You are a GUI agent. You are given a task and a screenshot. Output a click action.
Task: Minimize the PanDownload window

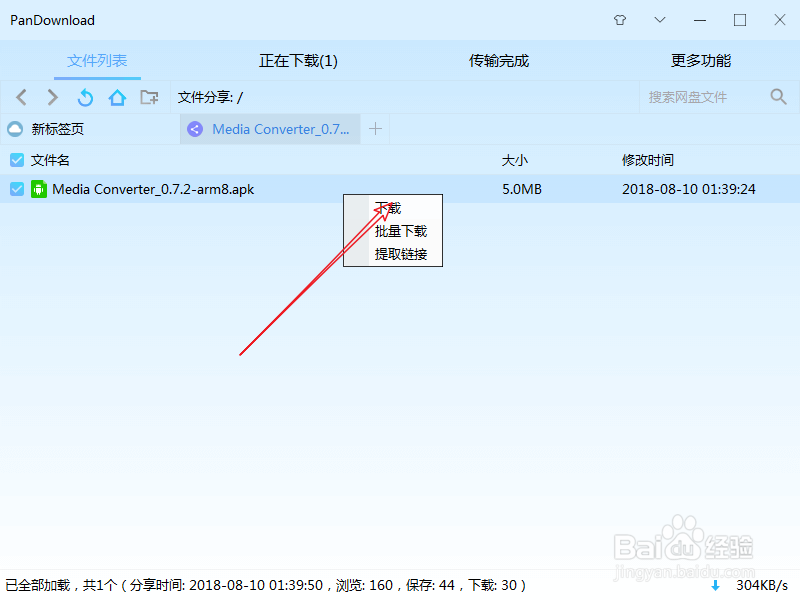click(700, 20)
